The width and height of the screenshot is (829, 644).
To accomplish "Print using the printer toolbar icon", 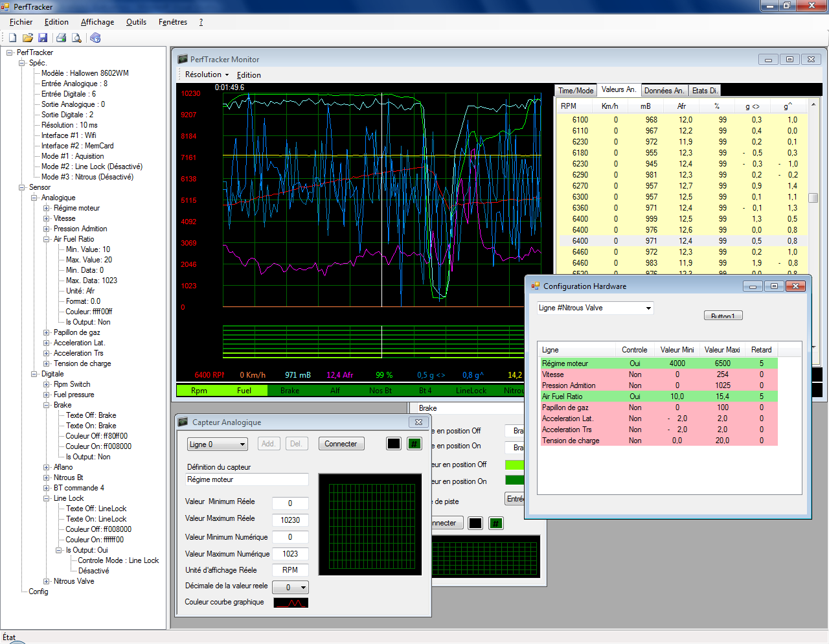I will coord(62,38).
